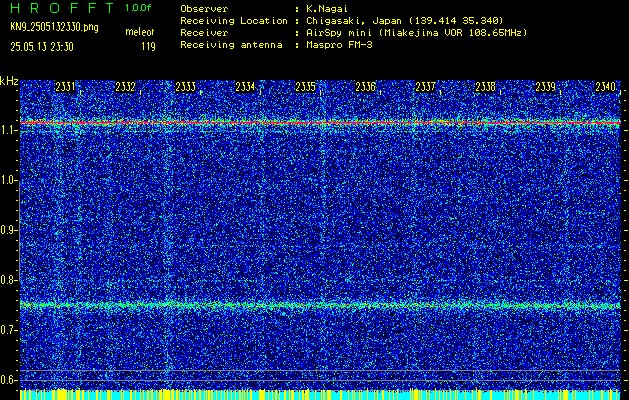Viewport: 629px width, 400px height.
Task: Go to the 2335 time marker
Action: (305, 87)
